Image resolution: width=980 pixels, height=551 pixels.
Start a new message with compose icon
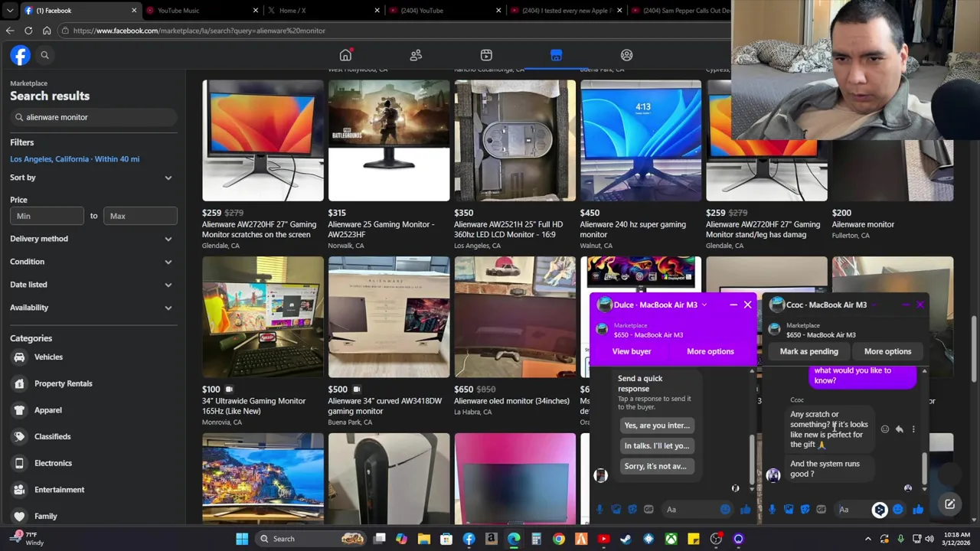click(x=949, y=504)
